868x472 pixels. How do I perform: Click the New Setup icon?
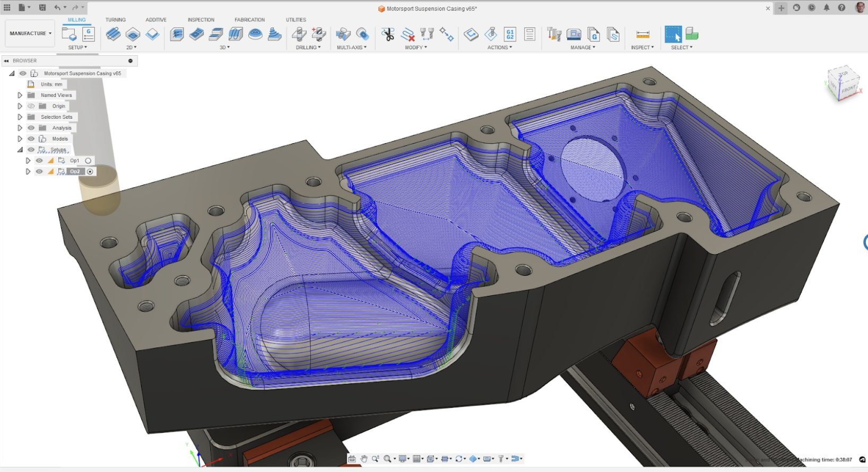tap(69, 34)
